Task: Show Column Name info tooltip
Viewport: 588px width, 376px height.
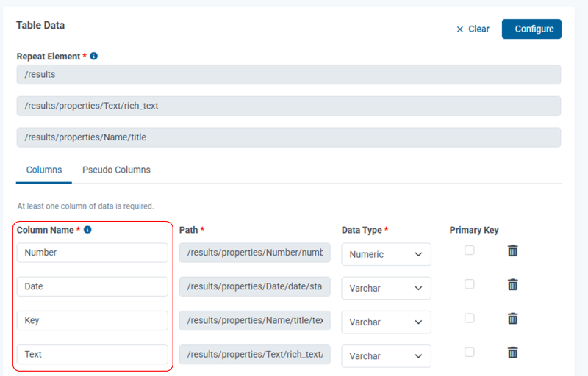Action: pos(87,230)
